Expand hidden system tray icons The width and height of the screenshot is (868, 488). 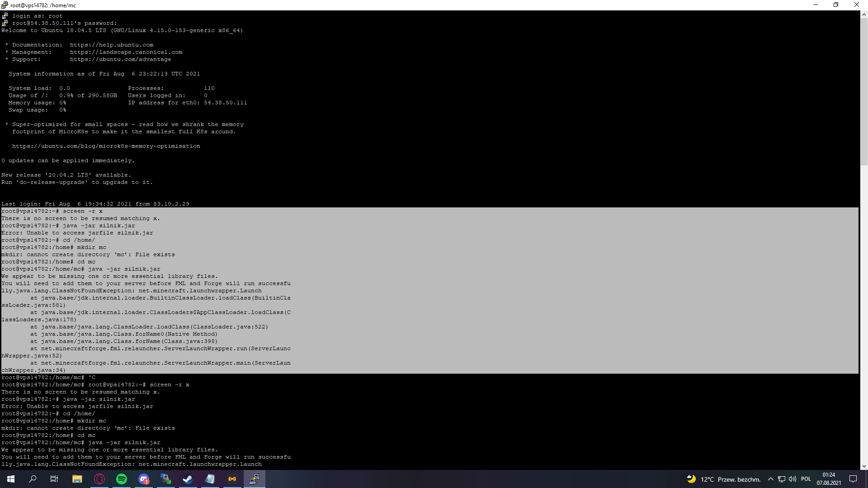(x=771, y=479)
